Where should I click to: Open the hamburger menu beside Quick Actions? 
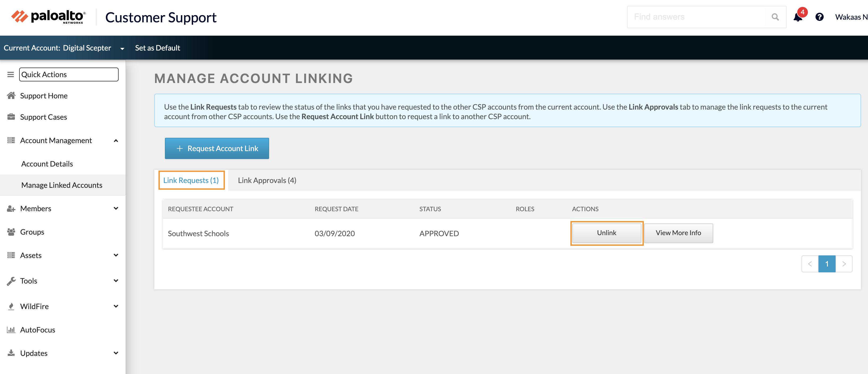(10, 74)
